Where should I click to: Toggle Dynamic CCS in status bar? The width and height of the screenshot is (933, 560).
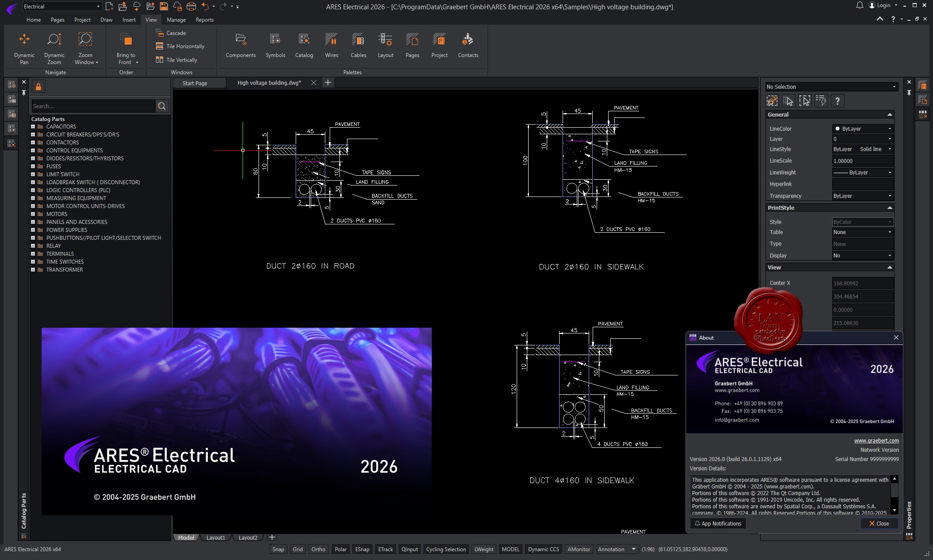click(544, 549)
